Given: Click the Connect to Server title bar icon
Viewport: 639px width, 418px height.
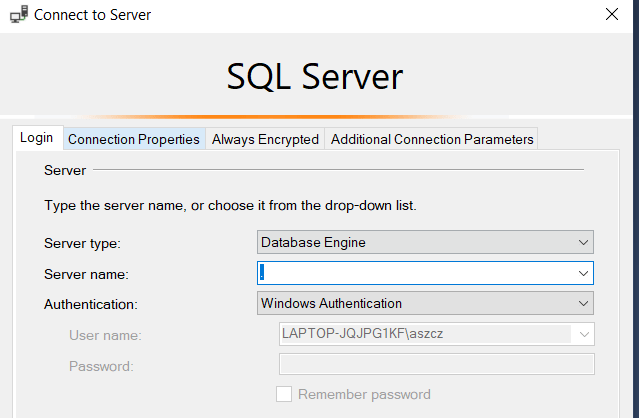Looking at the screenshot, I should click(18, 15).
